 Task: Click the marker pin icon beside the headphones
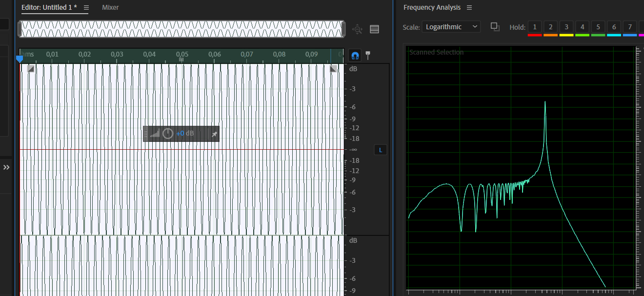368,56
